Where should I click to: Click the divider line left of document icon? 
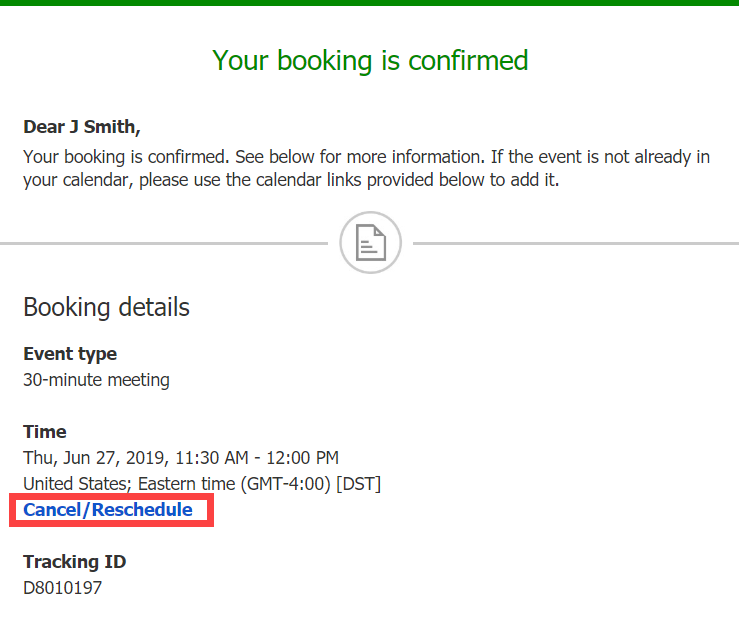point(160,243)
